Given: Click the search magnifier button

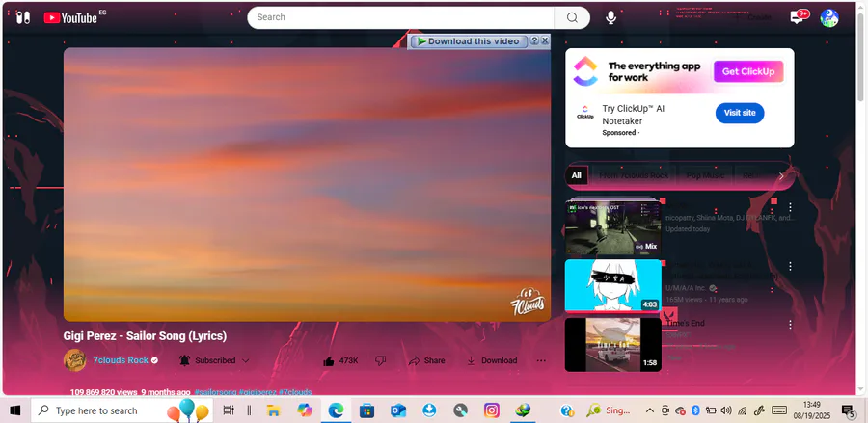Looking at the screenshot, I should coord(572,17).
